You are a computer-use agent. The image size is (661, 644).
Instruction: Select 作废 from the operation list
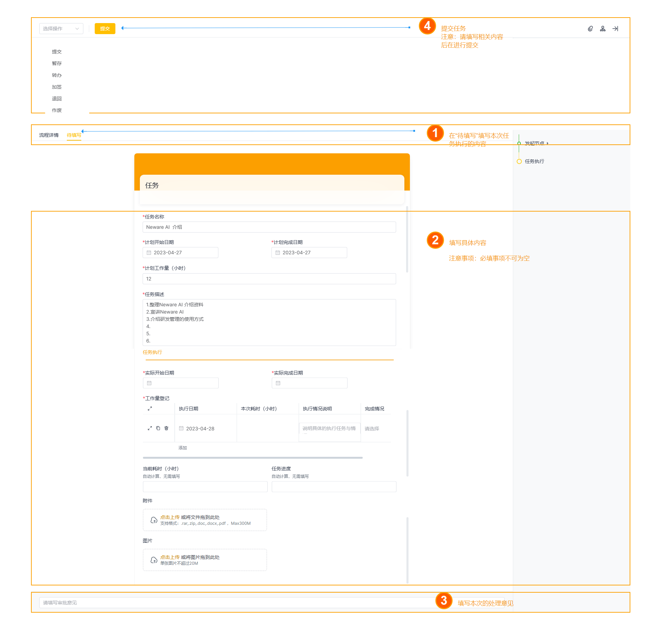pyautogui.click(x=57, y=110)
